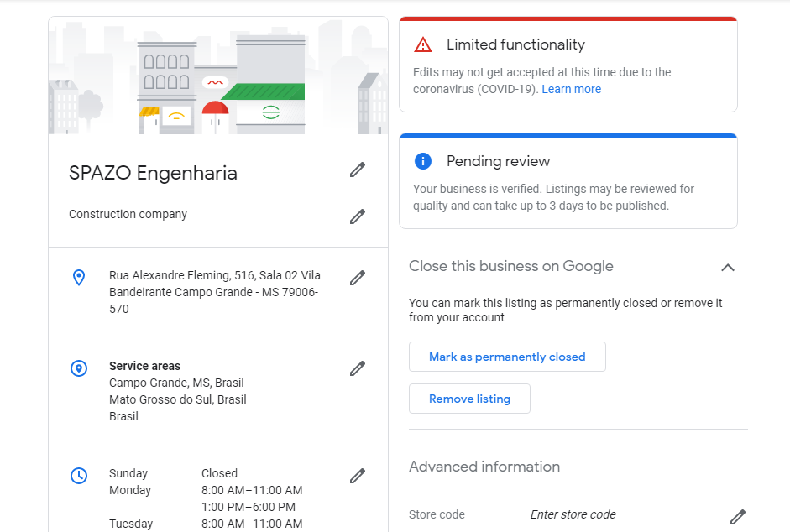This screenshot has width=790, height=532.
Task: Click the red Limited functionality warning icon
Action: point(423,44)
